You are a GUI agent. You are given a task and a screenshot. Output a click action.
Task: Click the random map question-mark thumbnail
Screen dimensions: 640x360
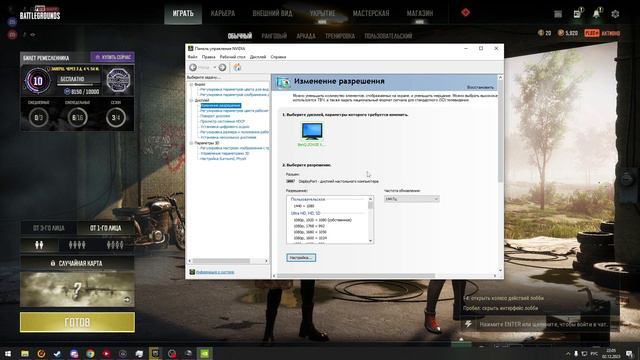coord(77,290)
